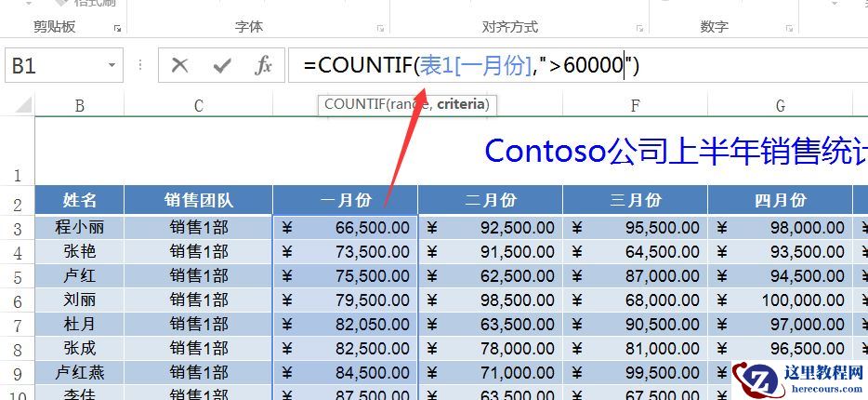Click the Select All corner triangle
Screen dimensions: 868x400
tap(22, 105)
